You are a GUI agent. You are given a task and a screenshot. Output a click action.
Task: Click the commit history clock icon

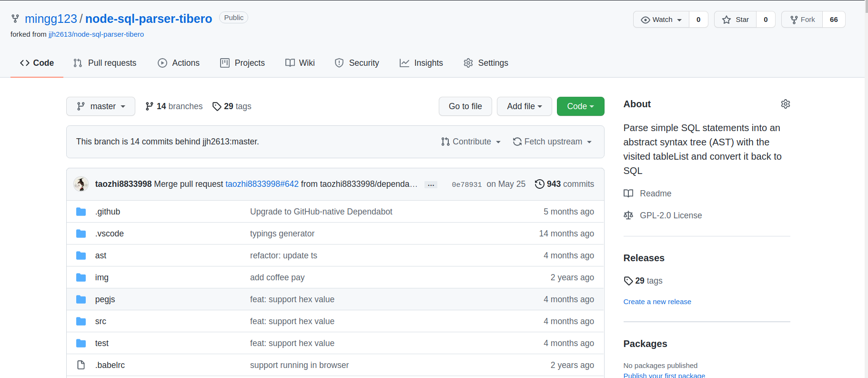pyautogui.click(x=539, y=184)
